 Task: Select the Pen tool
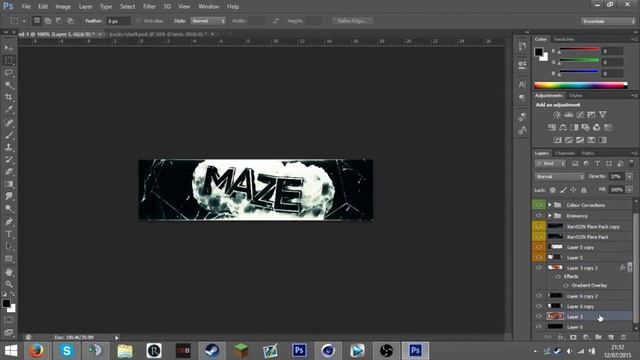[9, 222]
